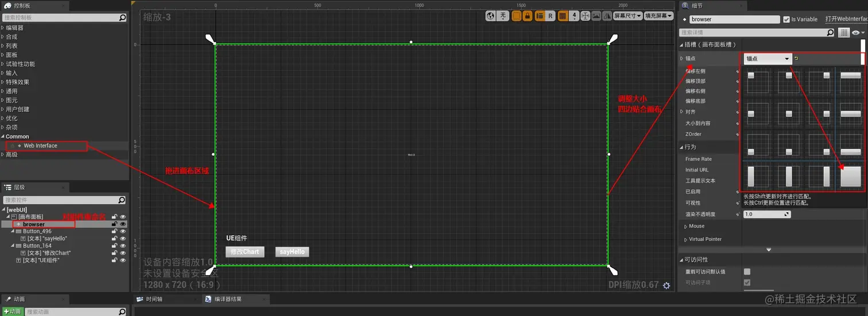Click the zoom-to-fit arrows icon

587,16
